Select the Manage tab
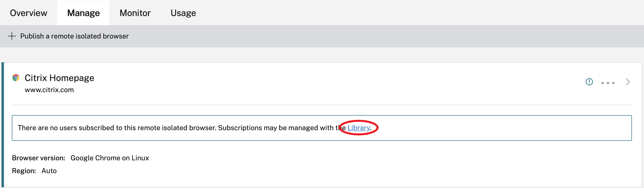 click(84, 13)
